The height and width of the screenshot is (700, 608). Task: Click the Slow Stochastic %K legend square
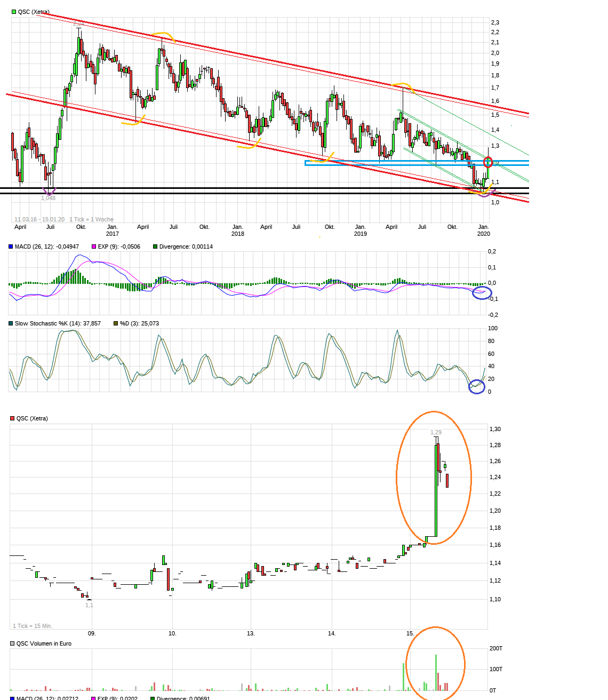click(11, 323)
